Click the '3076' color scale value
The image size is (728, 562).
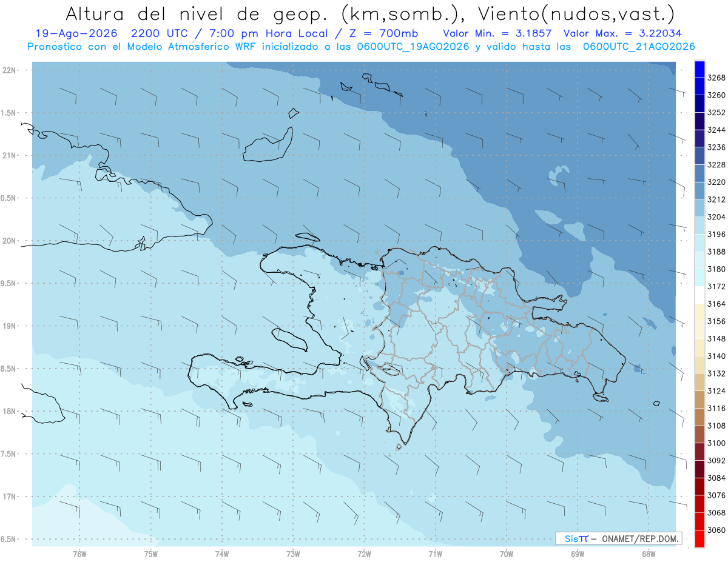716,495
